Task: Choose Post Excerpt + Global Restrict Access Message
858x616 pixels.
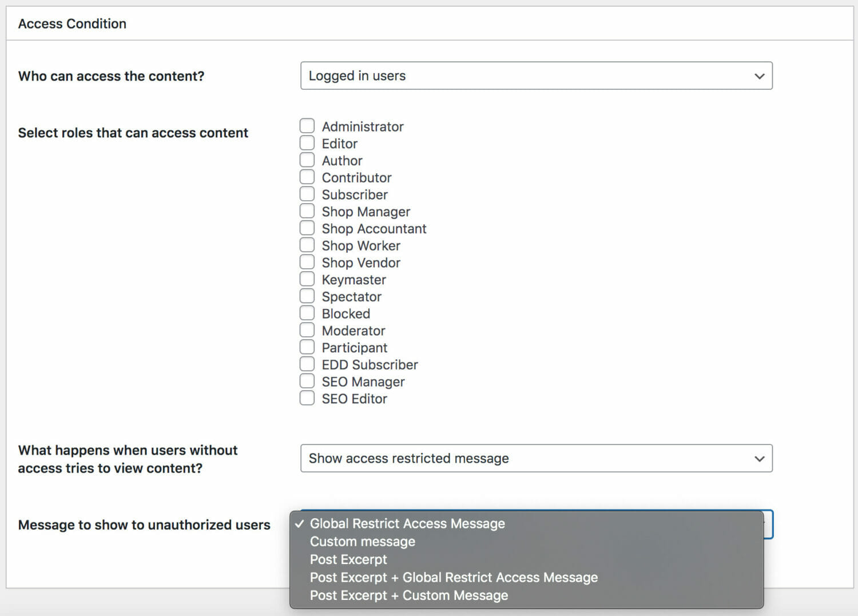Action: pyautogui.click(x=527, y=578)
